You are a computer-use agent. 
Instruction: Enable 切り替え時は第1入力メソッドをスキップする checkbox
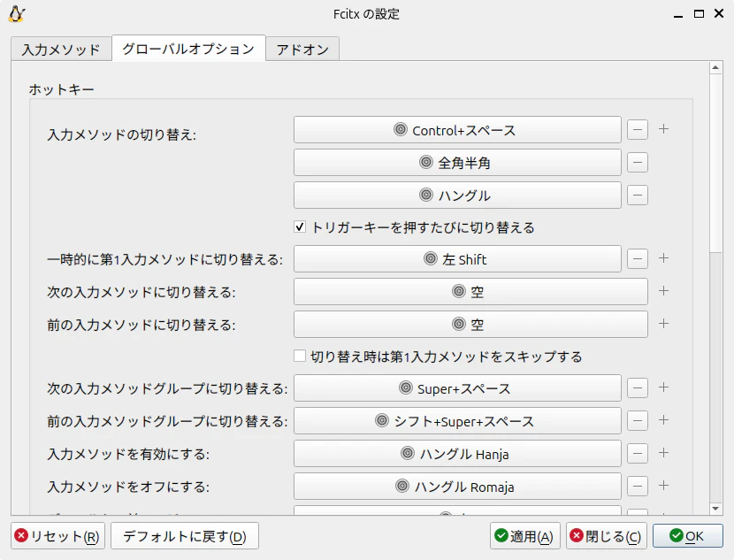pos(300,356)
